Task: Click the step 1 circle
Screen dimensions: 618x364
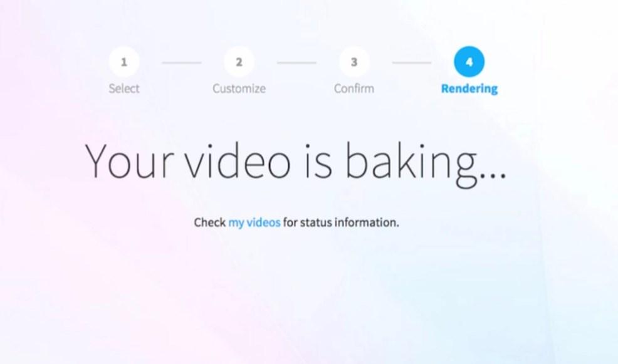Action: pos(123,62)
